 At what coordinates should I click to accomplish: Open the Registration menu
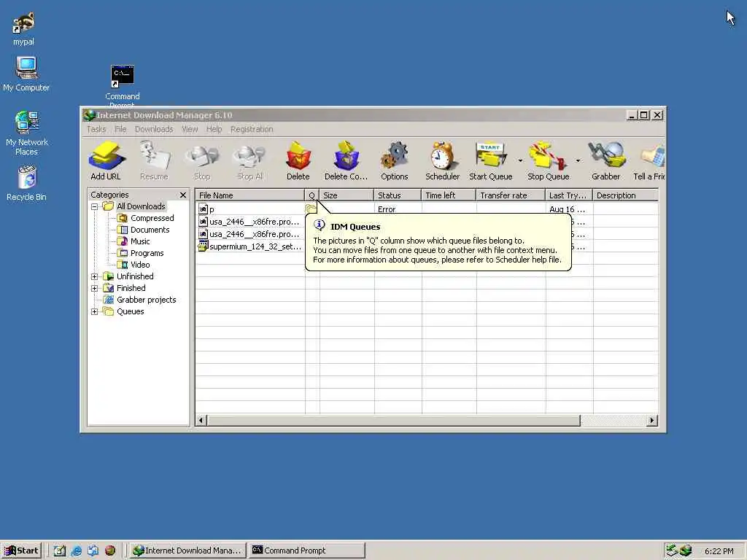(x=252, y=129)
